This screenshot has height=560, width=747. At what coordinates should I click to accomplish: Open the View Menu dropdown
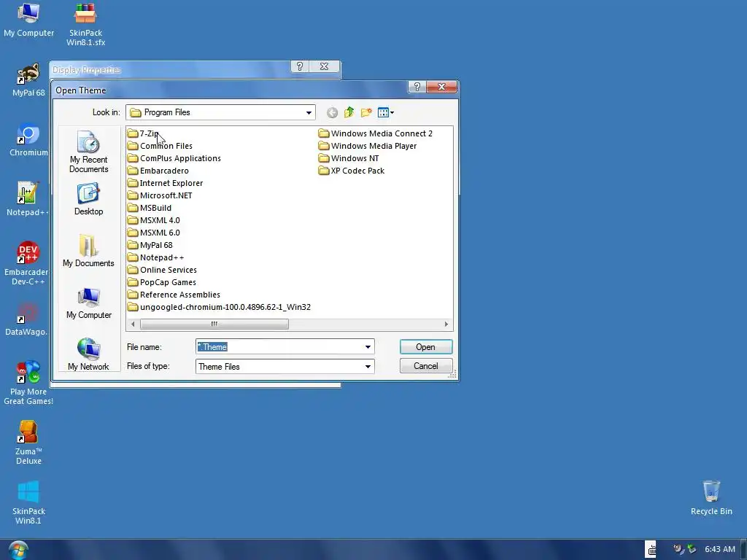[385, 112]
